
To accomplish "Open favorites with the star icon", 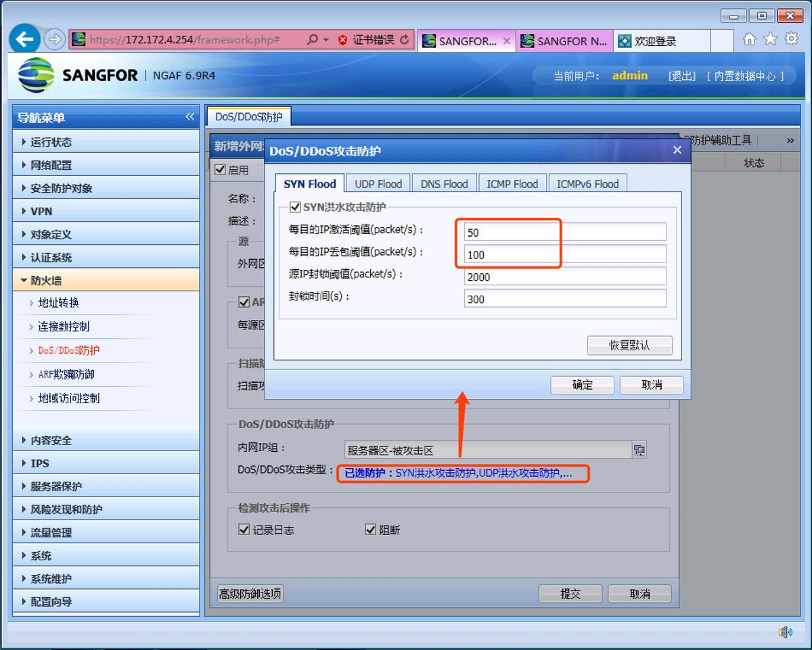I will [769, 39].
